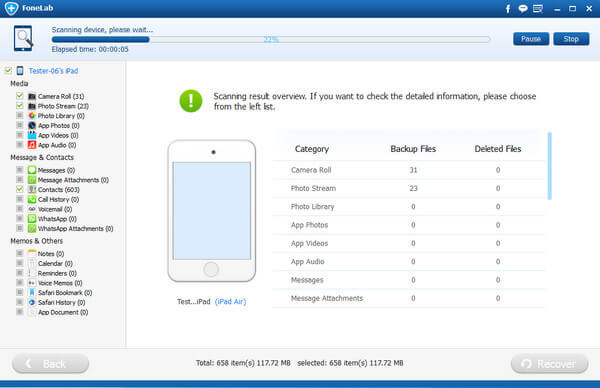Select Tester-06's iPad in the tree

[53, 71]
